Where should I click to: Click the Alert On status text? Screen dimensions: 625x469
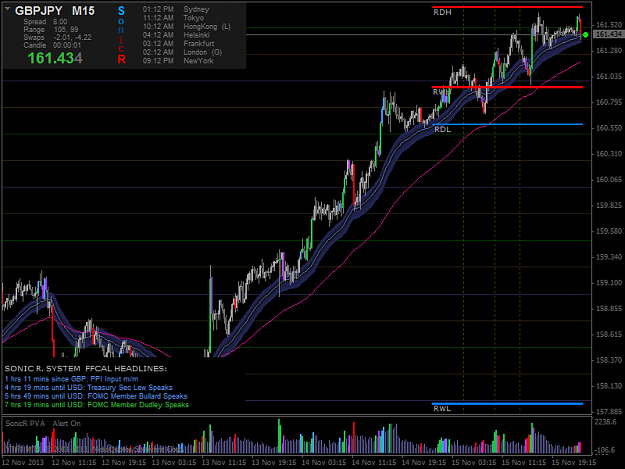tap(67, 424)
